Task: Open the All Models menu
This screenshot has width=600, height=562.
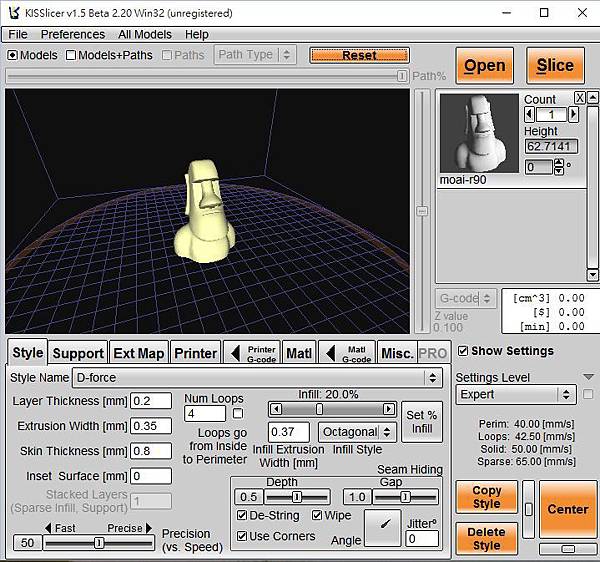Action: (x=145, y=34)
